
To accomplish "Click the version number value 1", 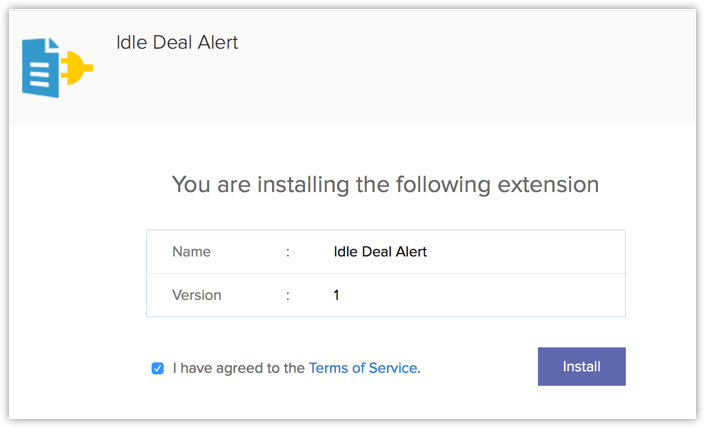I will coord(337,295).
